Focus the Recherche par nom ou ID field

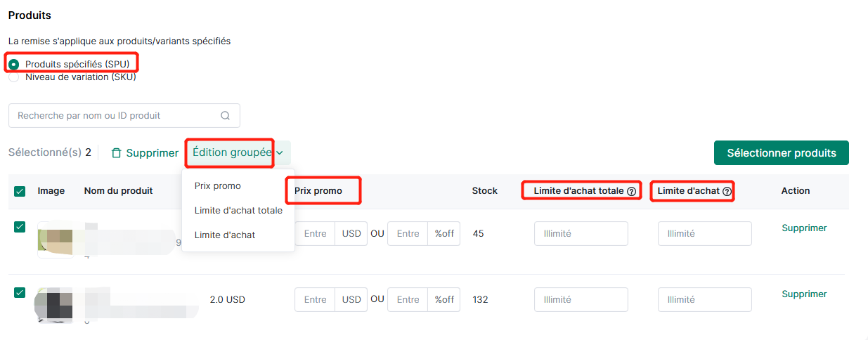(x=124, y=116)
